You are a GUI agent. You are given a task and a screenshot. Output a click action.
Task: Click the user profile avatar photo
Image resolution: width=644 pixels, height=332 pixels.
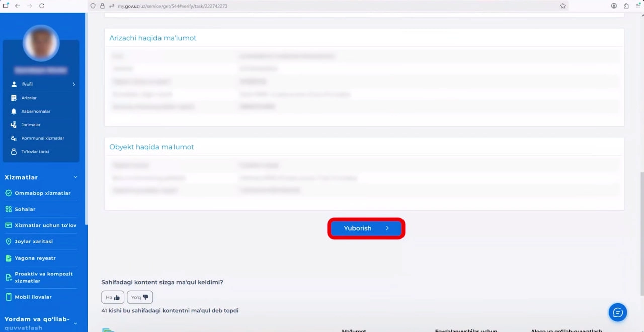pos(41,43)
